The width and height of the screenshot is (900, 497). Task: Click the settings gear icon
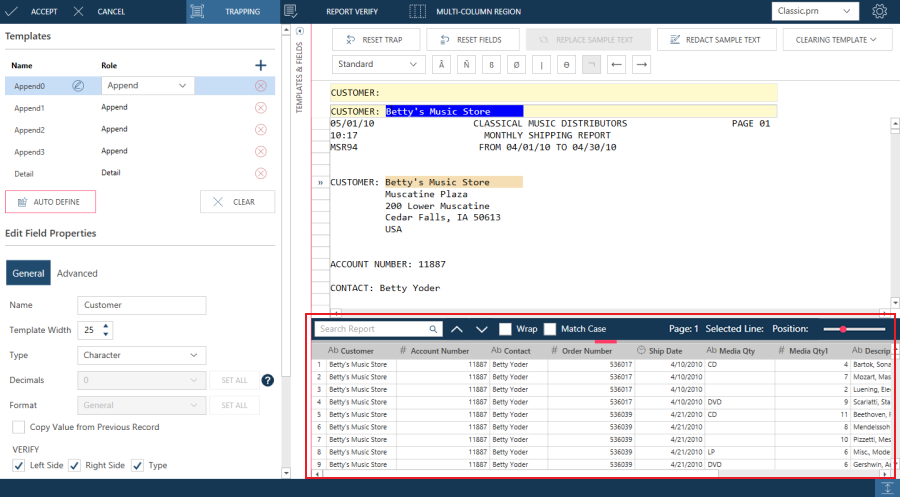[x=879, y=12]
